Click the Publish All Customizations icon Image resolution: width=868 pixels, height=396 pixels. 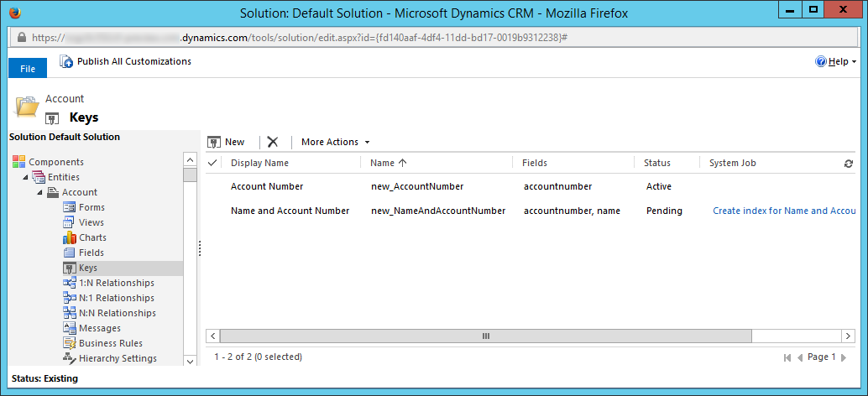pos(65,61)
